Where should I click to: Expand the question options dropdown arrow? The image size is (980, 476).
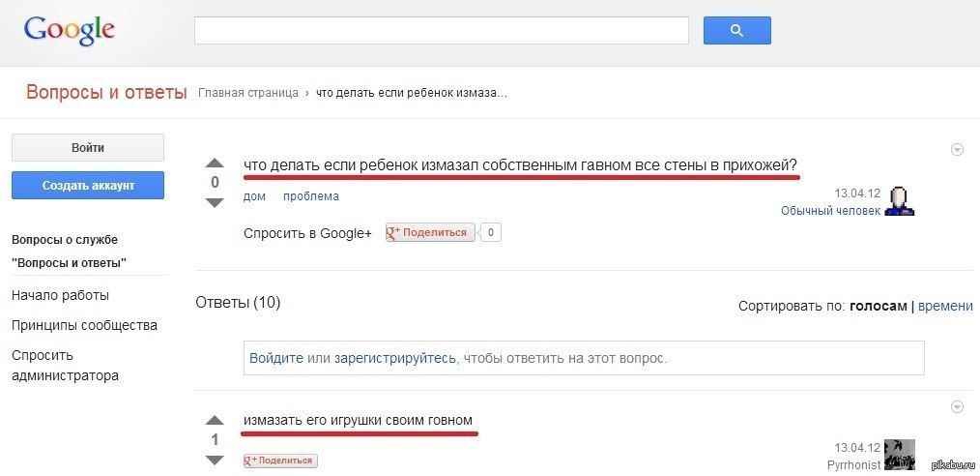click(957, 149)
